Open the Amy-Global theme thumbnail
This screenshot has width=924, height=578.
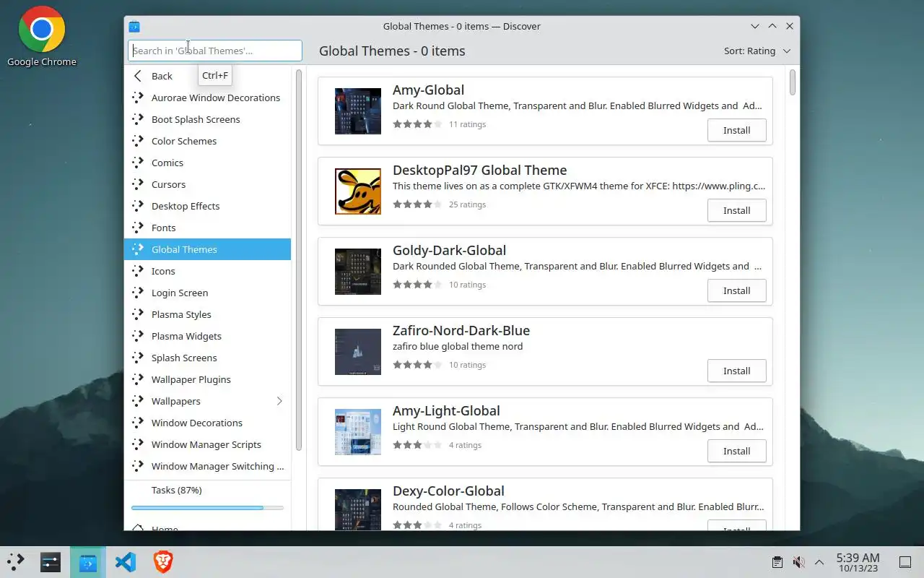point(358,111)
